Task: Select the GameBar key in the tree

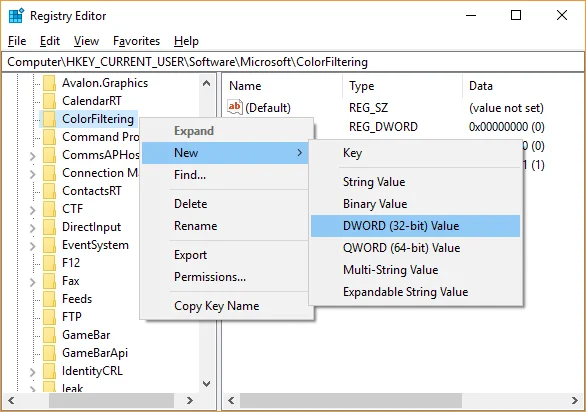Action: pos(86,335)
